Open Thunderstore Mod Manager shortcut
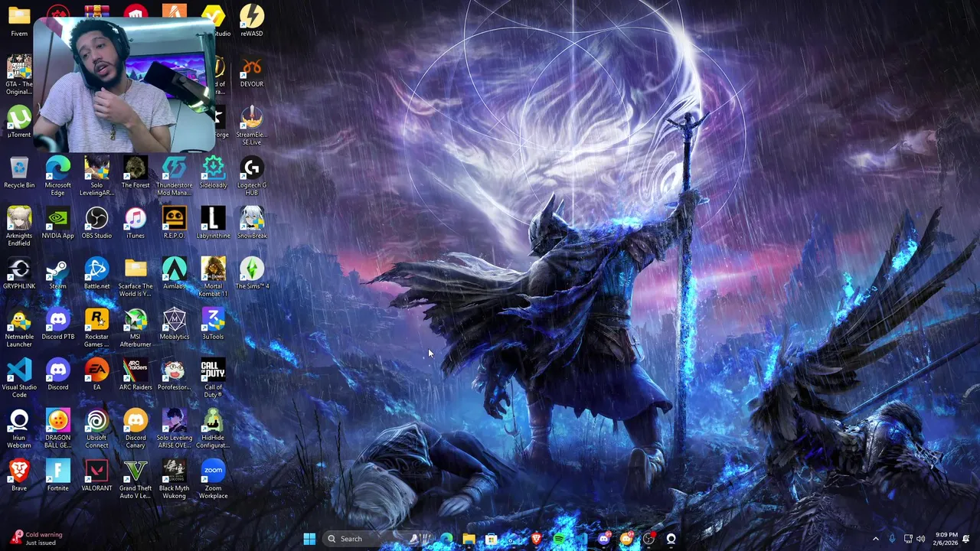The height and width of the screenshot is (551, 980). point(175,176)
